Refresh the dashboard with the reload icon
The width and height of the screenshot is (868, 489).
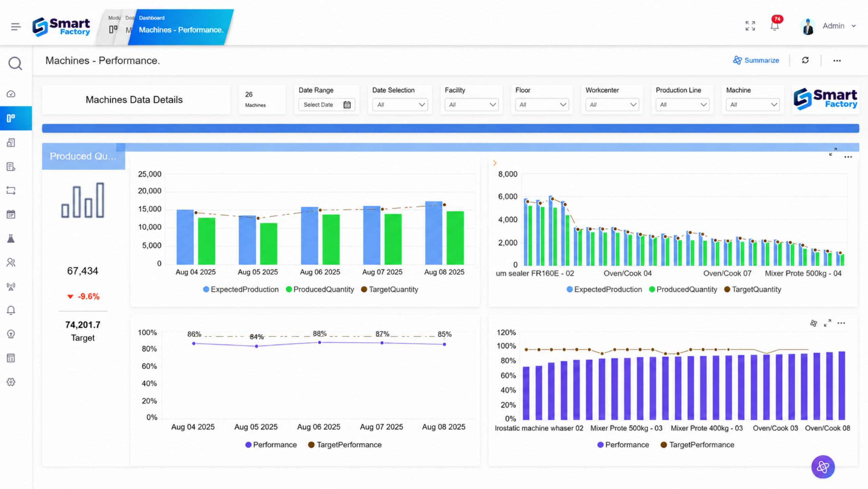pyautogui.click(x=805, y=60)
